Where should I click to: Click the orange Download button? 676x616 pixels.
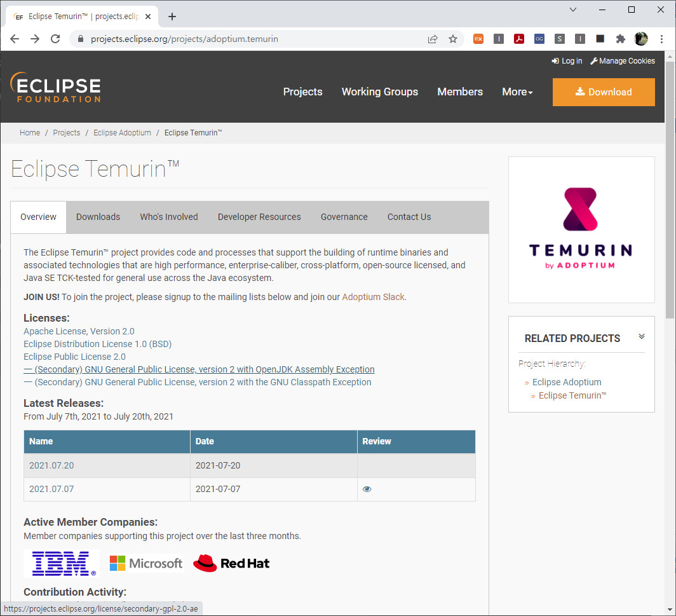pos(604,92)
